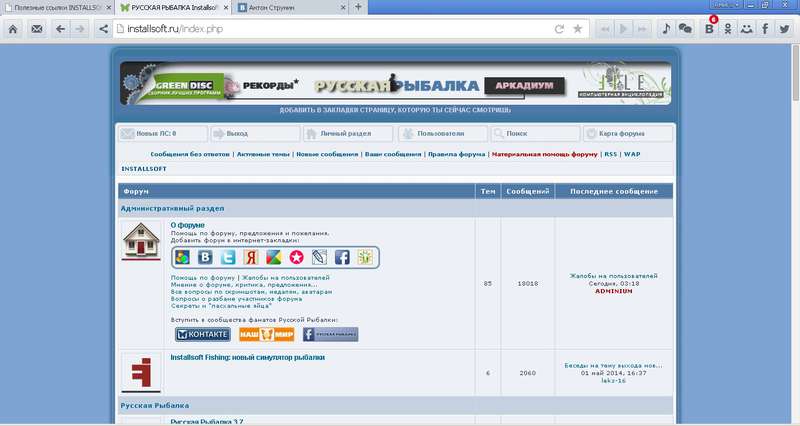Click 'Активные темы' link

(x=263, y=154)
